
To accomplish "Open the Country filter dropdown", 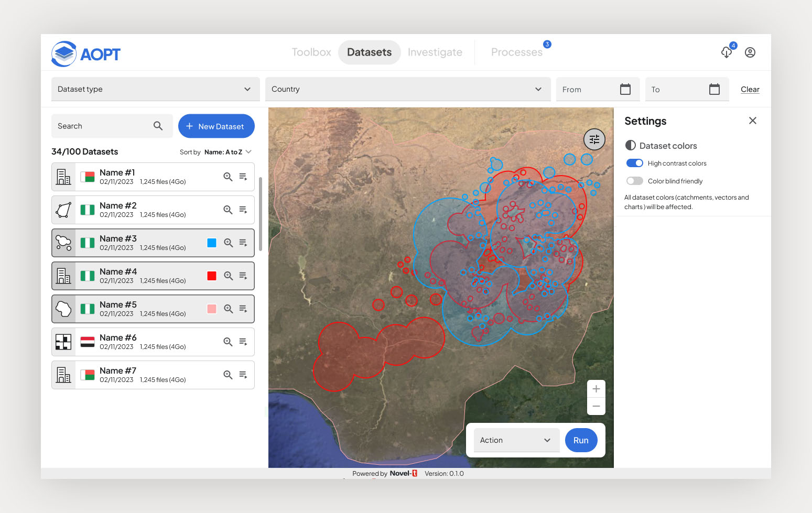I will click(x=407, y=89).
